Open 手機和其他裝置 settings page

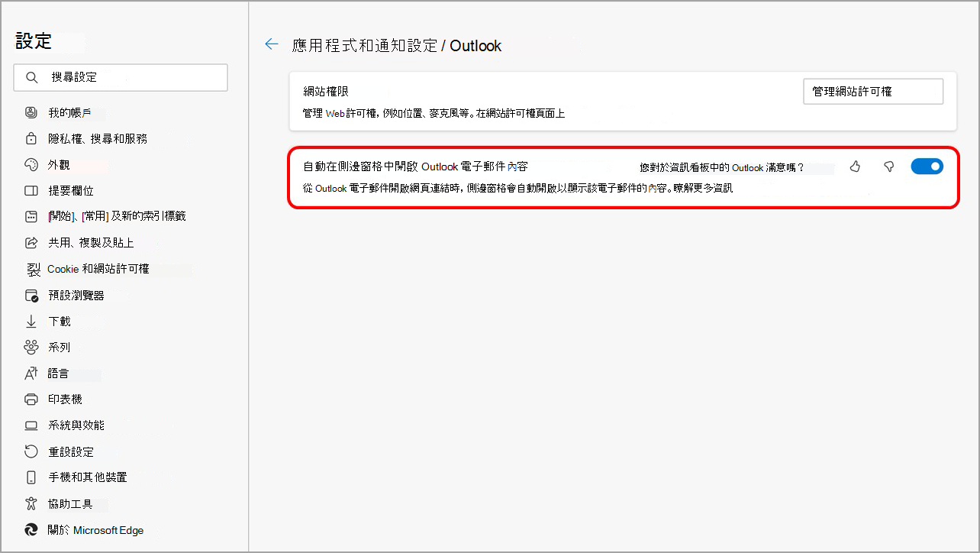click(88, 477)
